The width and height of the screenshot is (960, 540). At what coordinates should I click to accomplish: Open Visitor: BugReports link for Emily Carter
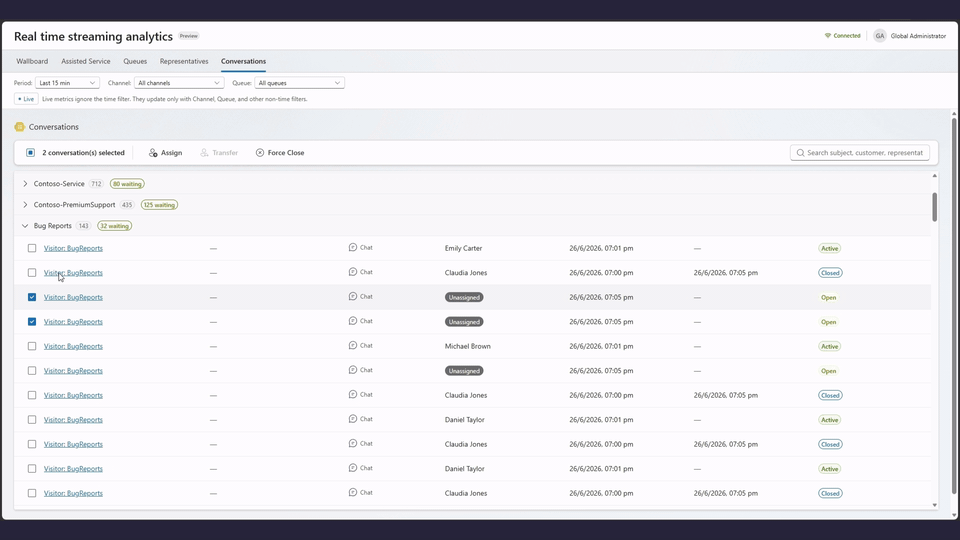click(73, 248)
